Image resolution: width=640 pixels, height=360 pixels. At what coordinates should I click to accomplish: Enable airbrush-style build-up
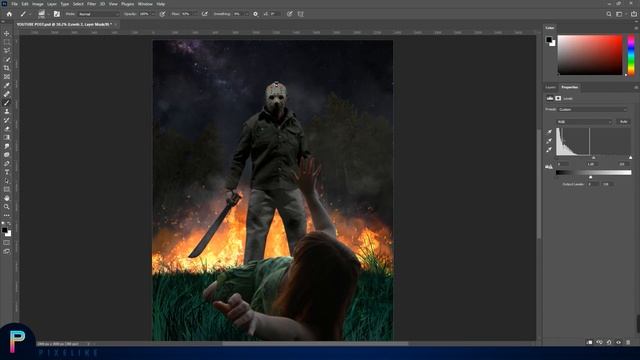point(204,14)
